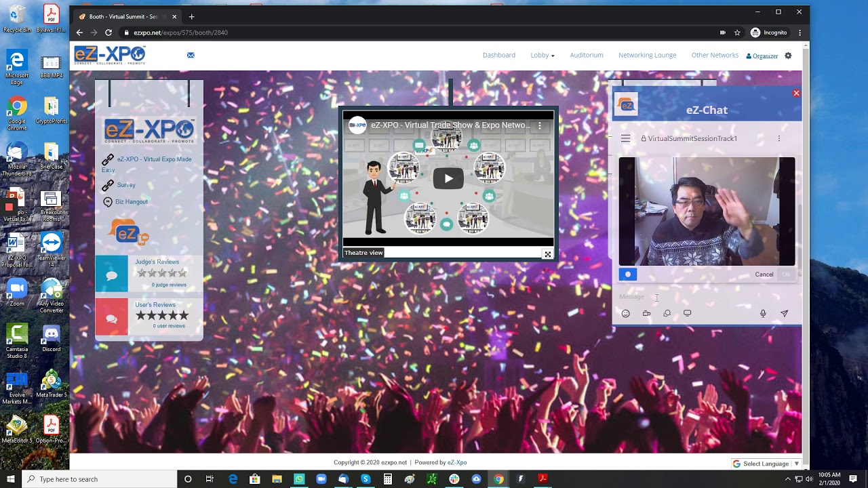Click the discussion bubbles icon in chat toolbar
This screenshot has width=868, height=488.
[667, 313]
